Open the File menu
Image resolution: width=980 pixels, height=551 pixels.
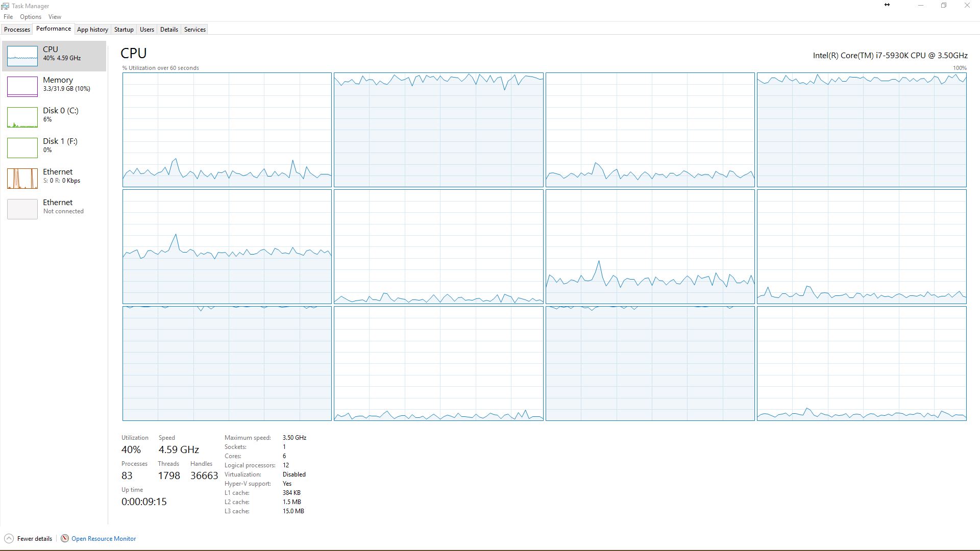pyautogui.click(x=8, y=17)
